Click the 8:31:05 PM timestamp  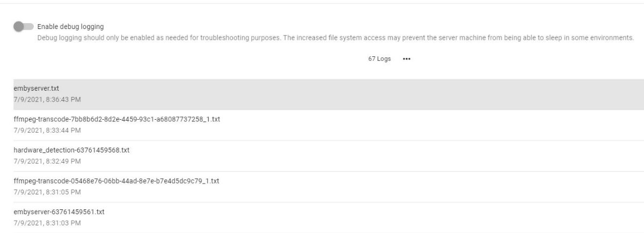click(x=47, y=192)
